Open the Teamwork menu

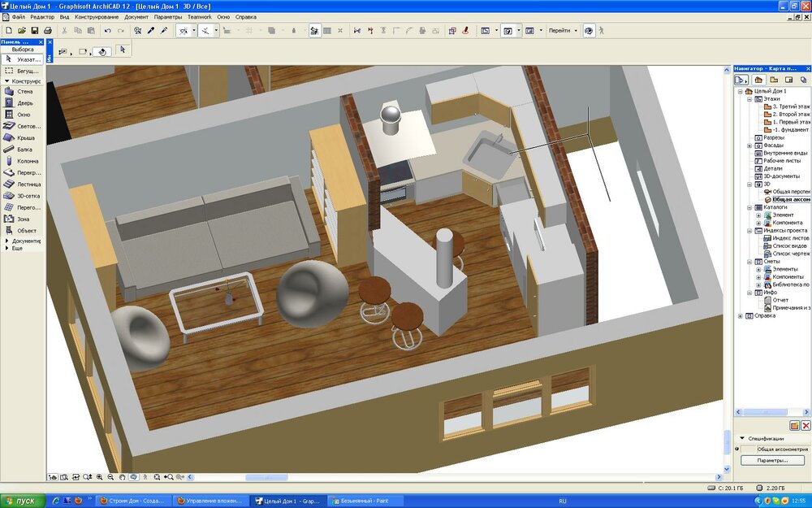199,17
